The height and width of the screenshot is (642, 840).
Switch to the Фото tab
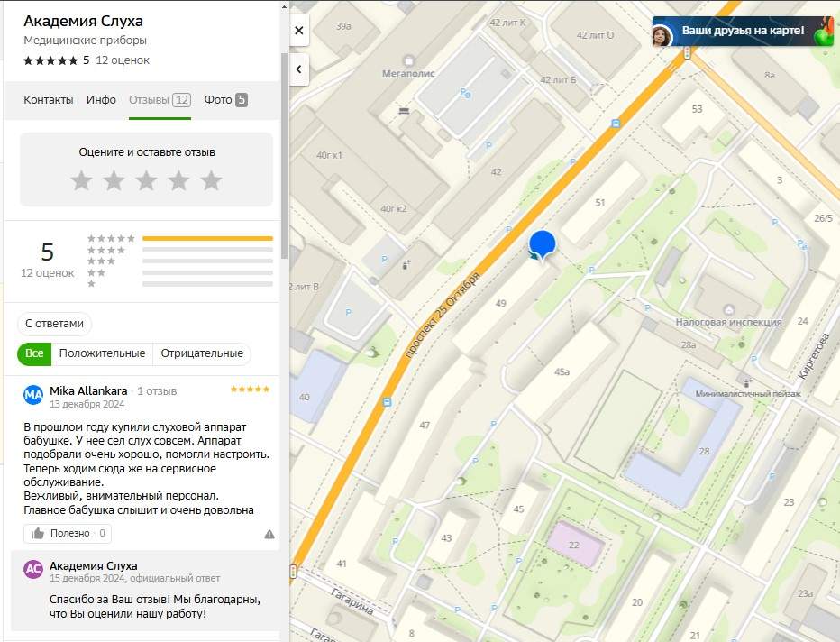pyautogui.click(x=225, y=100)
